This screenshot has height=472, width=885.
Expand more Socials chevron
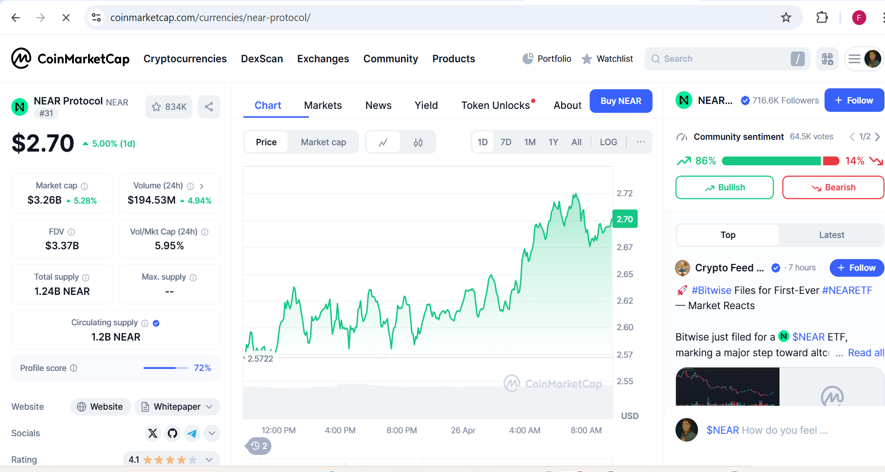click(212, 434)
